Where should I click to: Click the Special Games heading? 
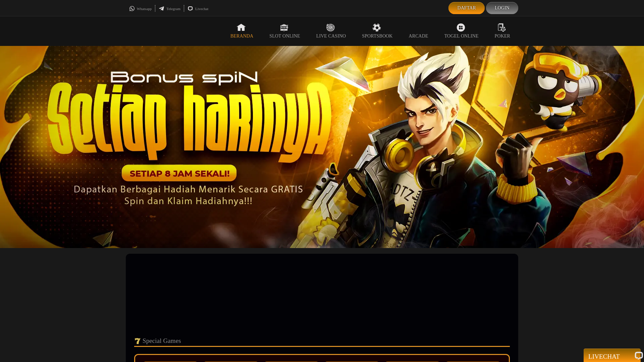tap(162, 341)
